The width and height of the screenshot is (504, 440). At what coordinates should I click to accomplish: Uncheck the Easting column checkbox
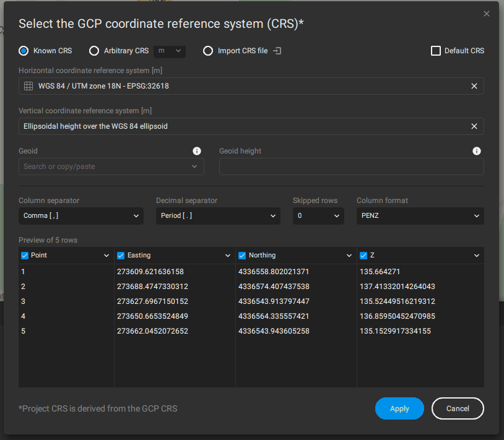(x=121, y=256)
